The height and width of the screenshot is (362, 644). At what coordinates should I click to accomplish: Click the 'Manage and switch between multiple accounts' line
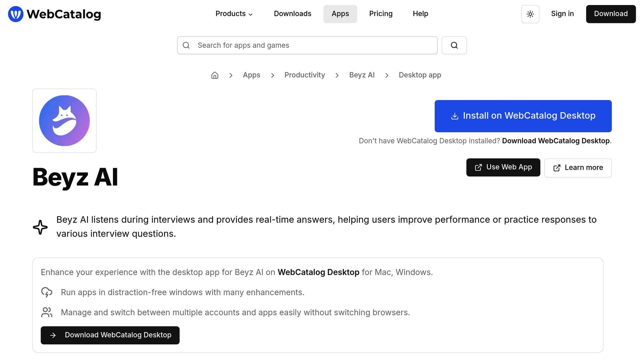[x=236, y=312]
